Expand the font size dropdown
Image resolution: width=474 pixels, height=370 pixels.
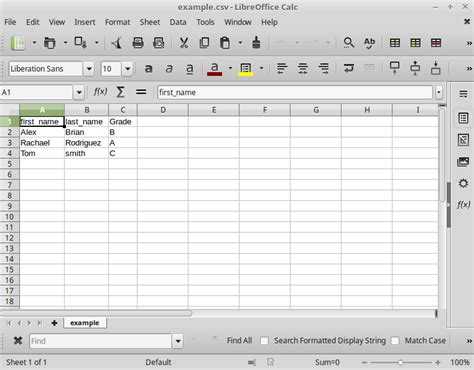(127, 69)
